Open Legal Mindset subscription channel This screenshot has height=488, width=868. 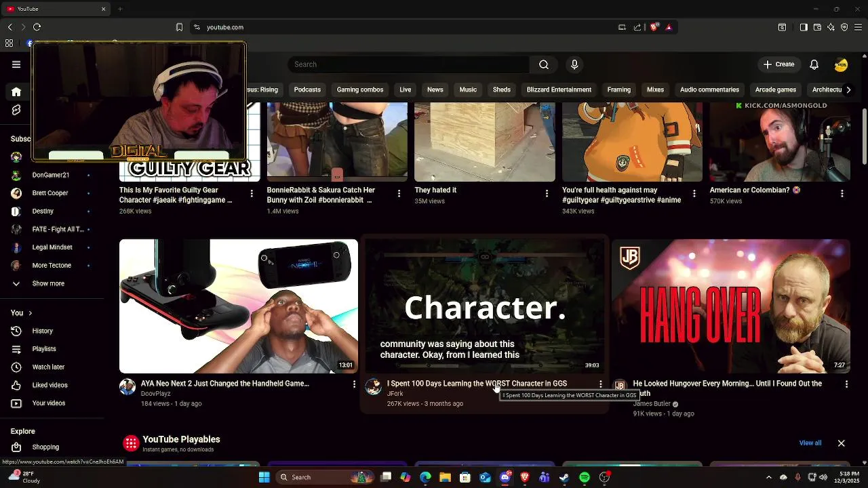pos(52,247)
